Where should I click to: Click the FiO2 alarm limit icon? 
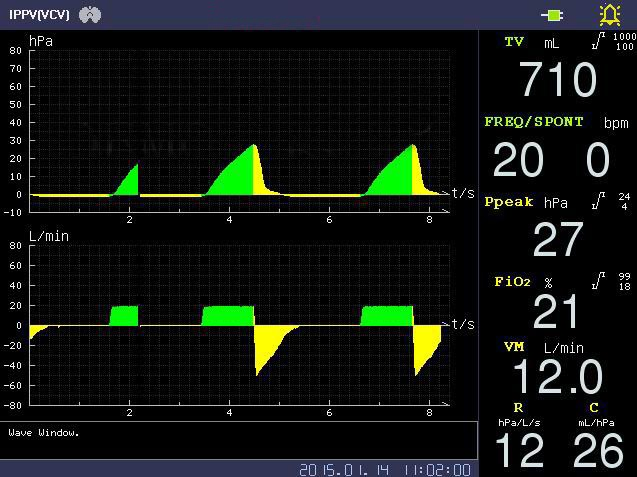598,281
